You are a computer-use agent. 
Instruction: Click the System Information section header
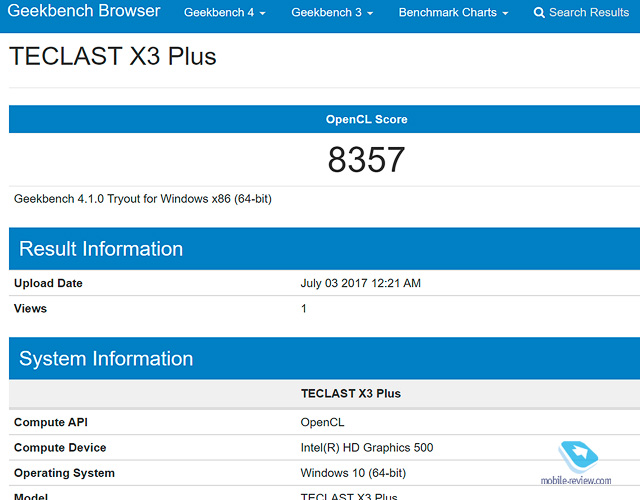[x=324, y=358]
